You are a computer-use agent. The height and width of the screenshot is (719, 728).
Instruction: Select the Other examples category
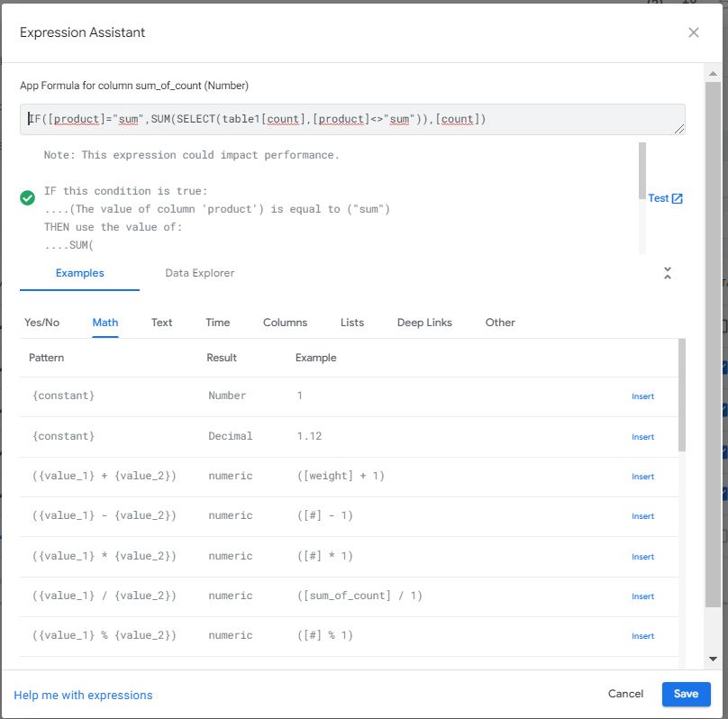(500, 323)
